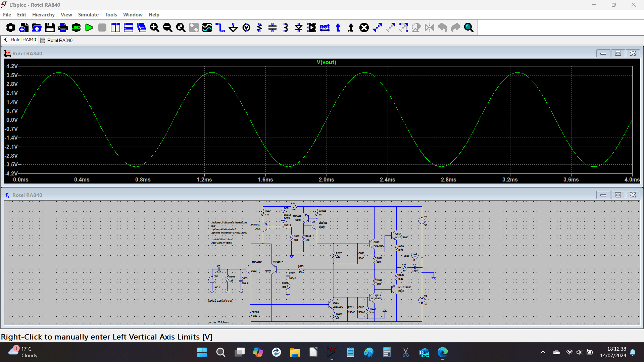Open Windows taskbar Search
This screenshot has height=362, width=644.
pos(221,352)
